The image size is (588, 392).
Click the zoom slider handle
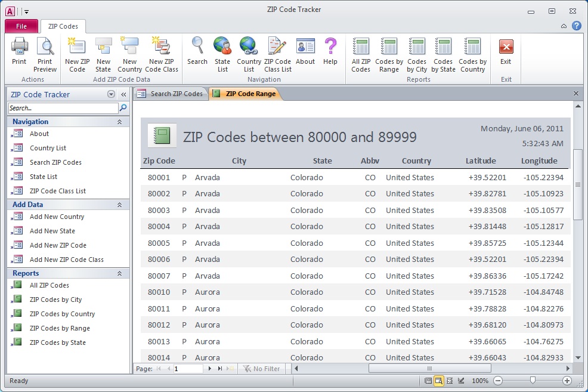[x=533, y=381]
